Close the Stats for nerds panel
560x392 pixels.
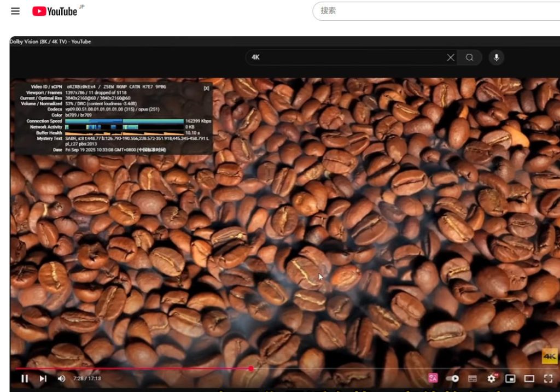206,88
